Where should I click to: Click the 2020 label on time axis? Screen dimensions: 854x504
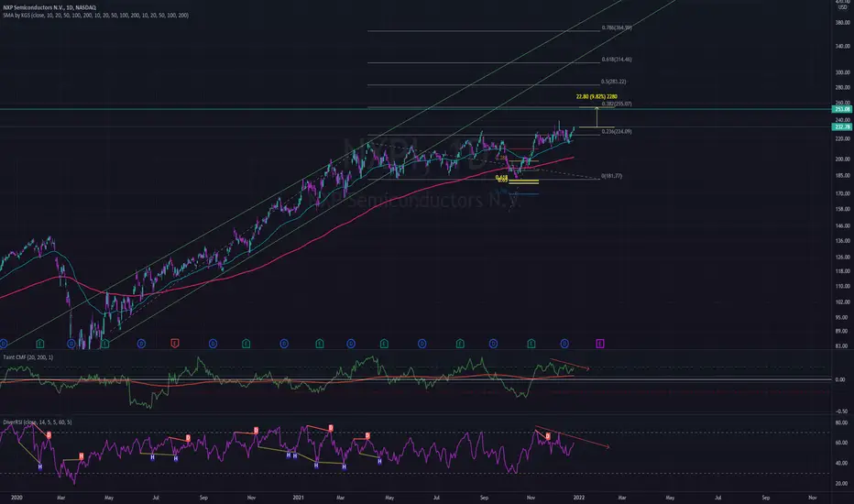[x=16, y=498]
